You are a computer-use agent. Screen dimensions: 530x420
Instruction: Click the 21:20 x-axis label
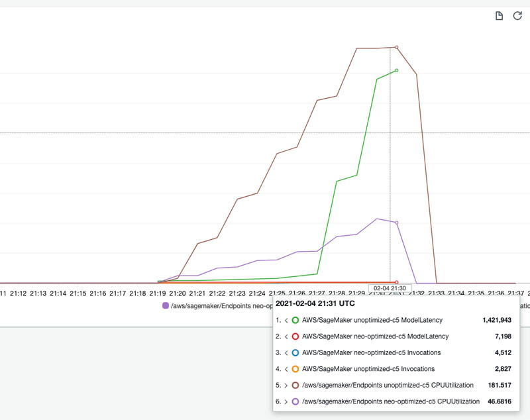pos(178,293)
